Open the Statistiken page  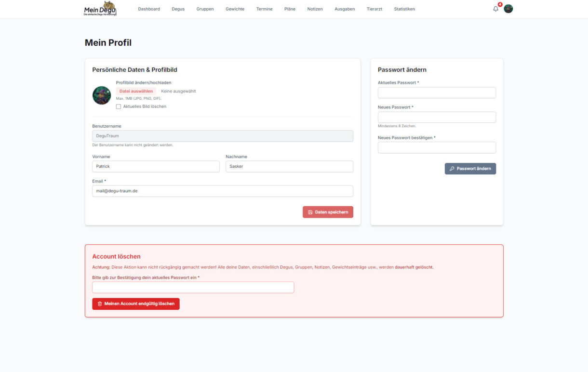404,9
